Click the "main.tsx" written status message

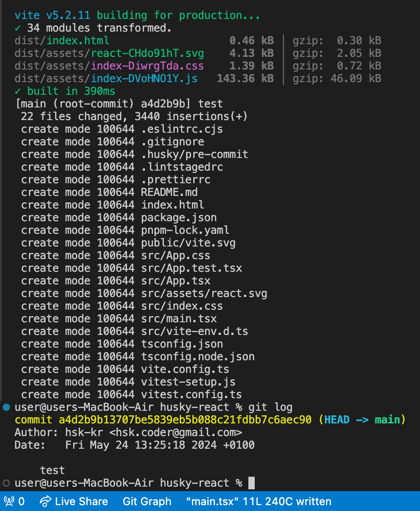click(x=258, y=501)
